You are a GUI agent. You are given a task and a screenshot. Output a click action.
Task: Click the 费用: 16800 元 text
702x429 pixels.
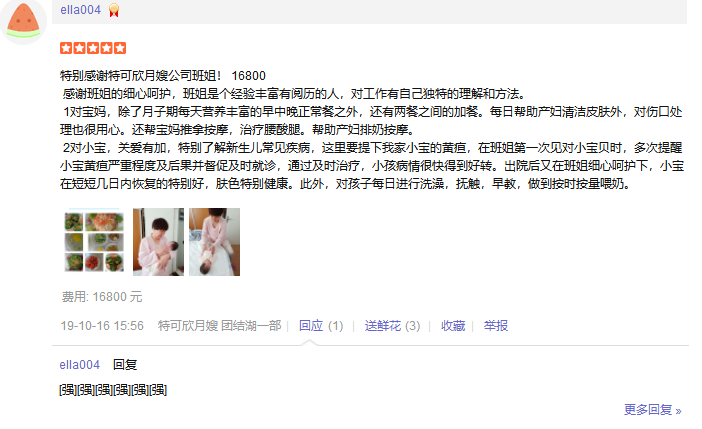(102, 297)
